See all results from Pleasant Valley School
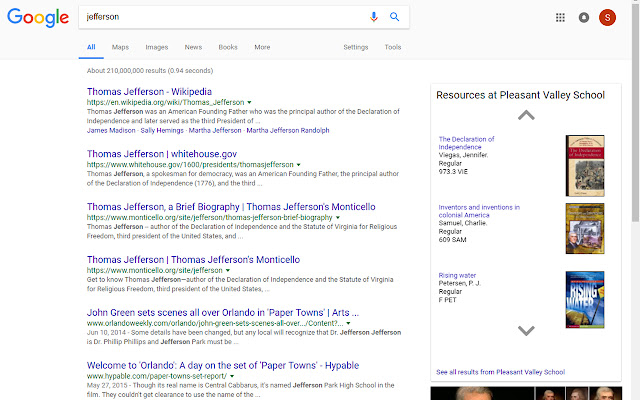 click(x=500, y=372)
